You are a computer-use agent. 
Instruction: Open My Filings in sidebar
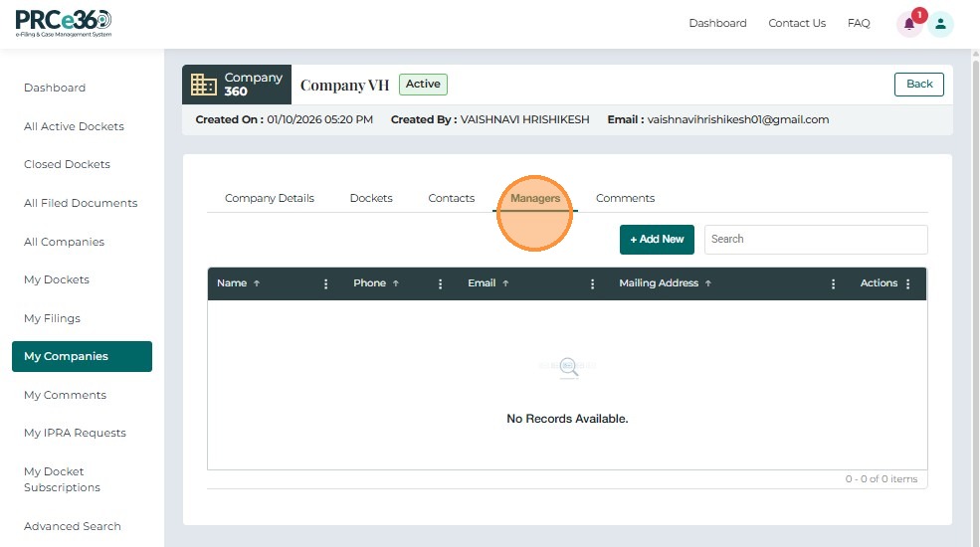[52, 318]
